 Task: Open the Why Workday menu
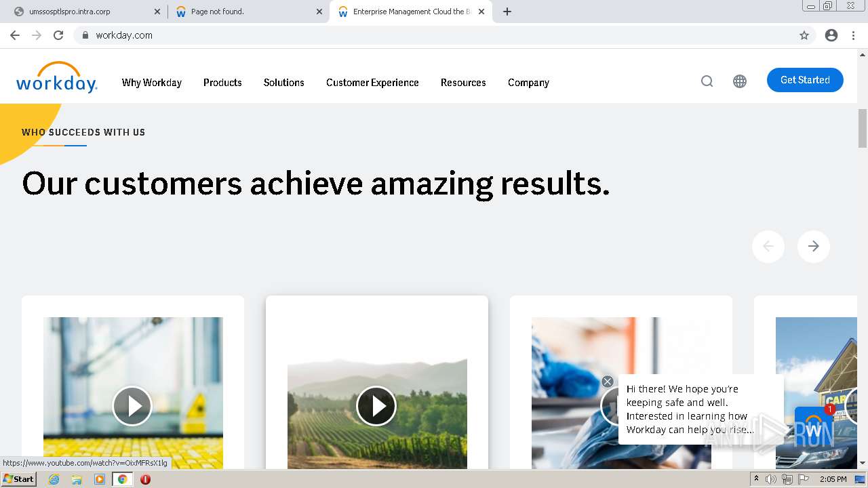[x=152, y=83]
